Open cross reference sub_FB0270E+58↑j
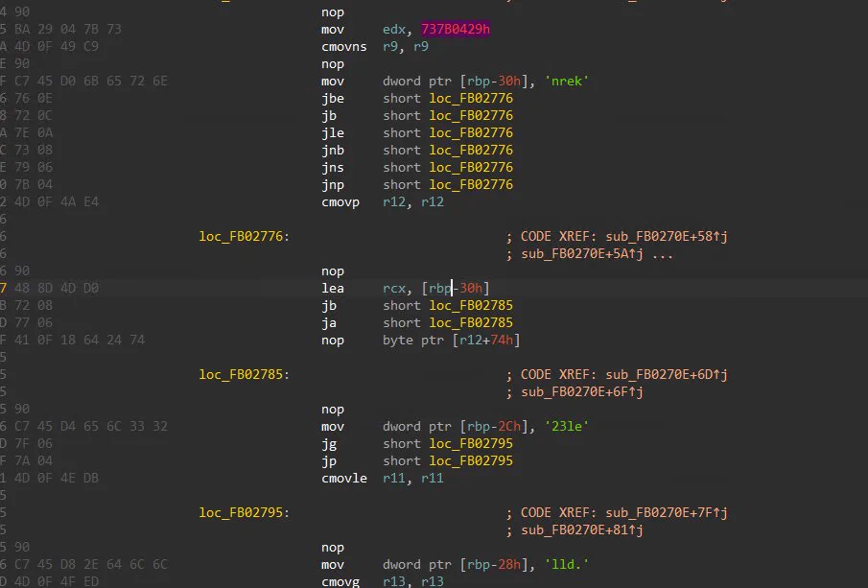Image resolution: width=868 pixels, height=588 pixels. [667, 236]
